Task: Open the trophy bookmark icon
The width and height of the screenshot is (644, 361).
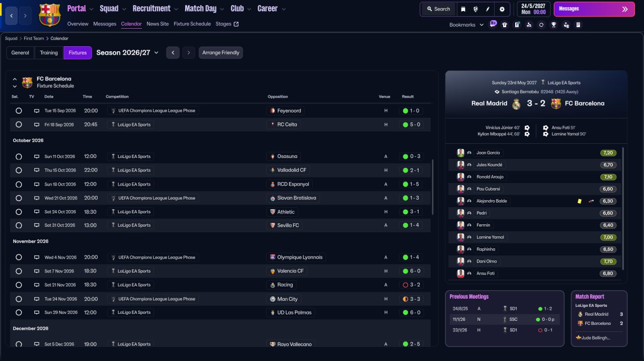Action: [x=553, y=25]
